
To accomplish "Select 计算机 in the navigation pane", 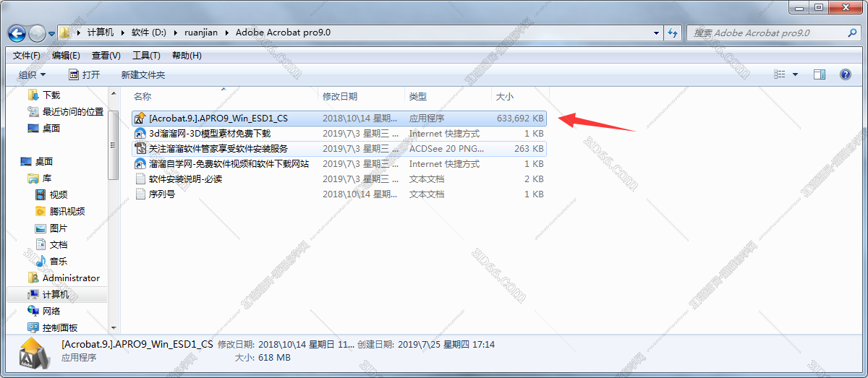I will click(x=56, y=294).
